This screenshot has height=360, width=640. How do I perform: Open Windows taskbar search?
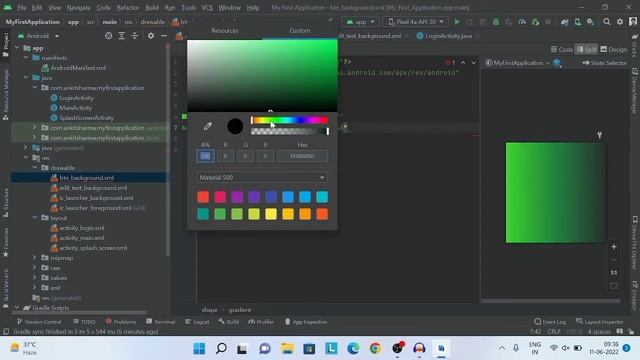click(x=221, y=348)
